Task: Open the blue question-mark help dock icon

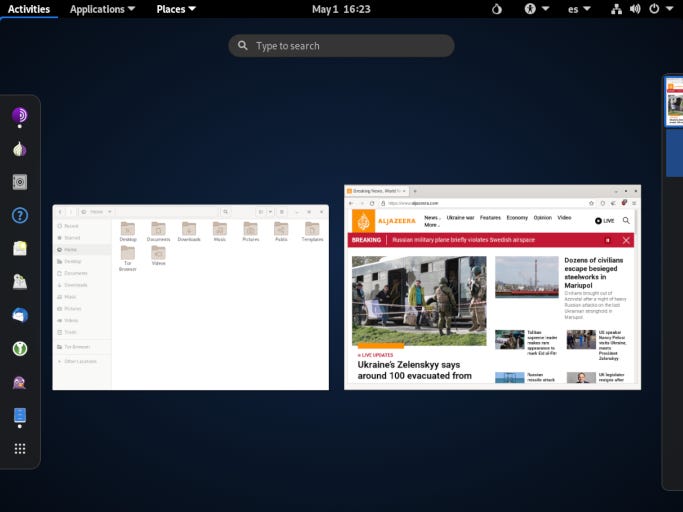Action: tap(20, 215)
